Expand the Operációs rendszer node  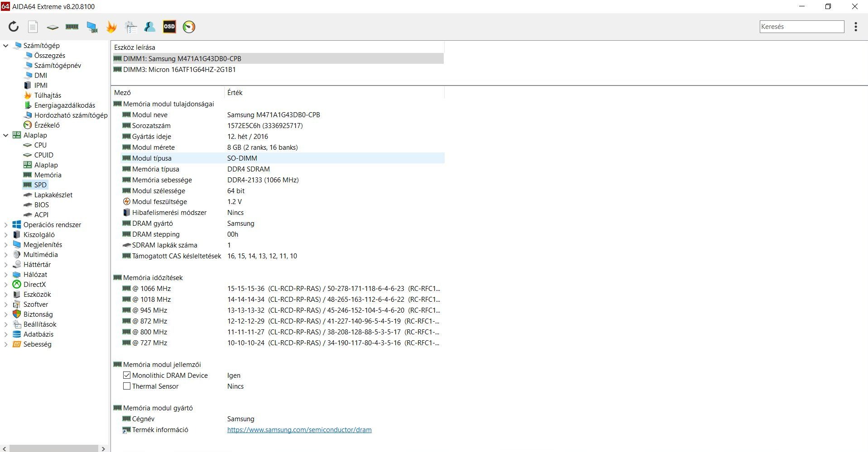[x=6, y=225]
